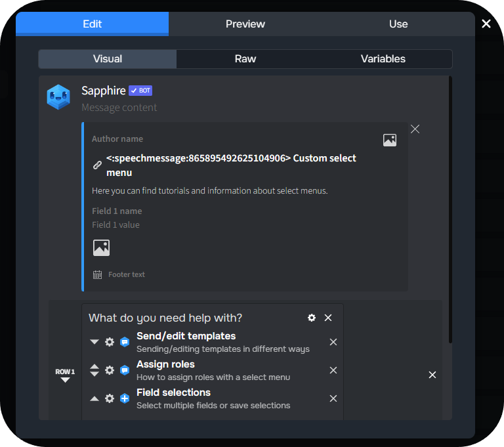
Task: Open the Use tab
Action: point(398,24)
